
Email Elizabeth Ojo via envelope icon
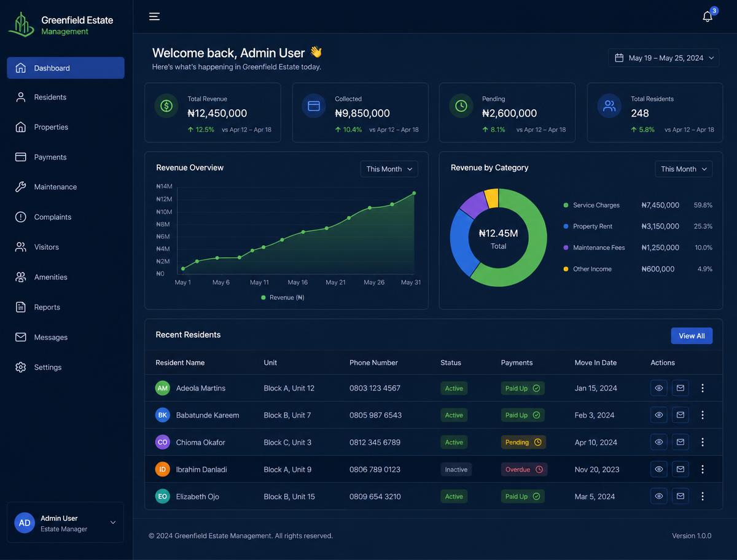click(680, 496)
